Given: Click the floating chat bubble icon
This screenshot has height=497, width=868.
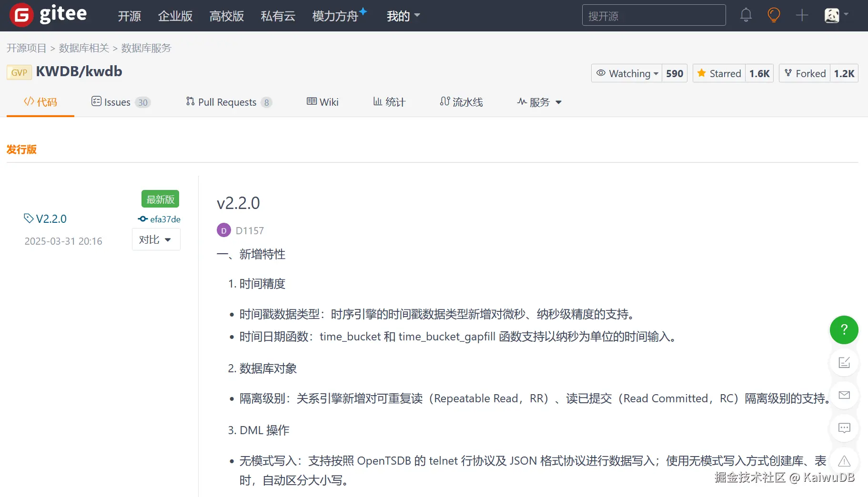Looking at the screenshot, I should pos(844,428).
